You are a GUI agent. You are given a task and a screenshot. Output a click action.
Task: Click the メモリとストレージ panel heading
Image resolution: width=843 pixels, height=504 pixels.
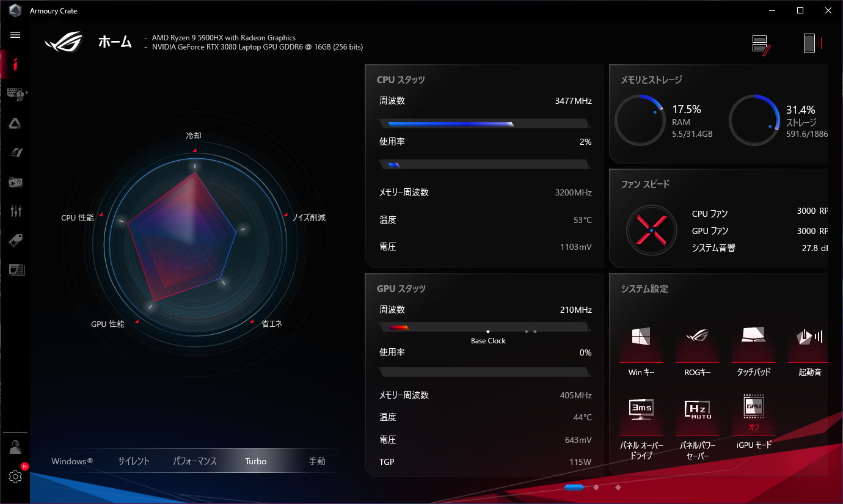click(x=651, y=79)
